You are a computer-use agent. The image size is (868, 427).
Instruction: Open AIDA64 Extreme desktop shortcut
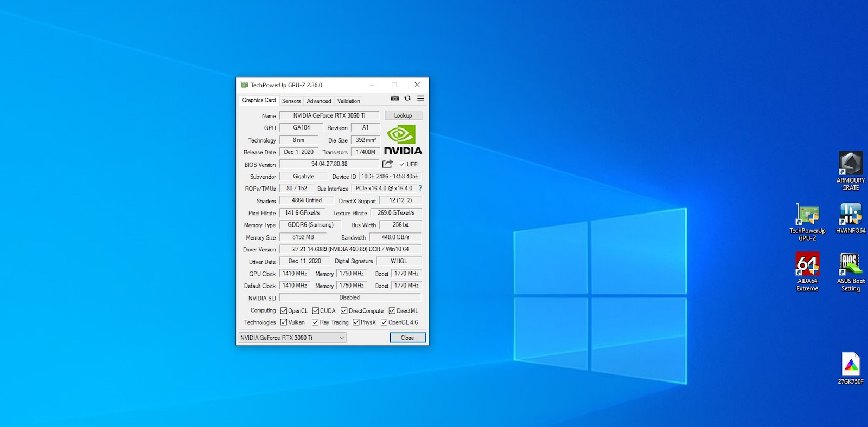tap(807, 272)
